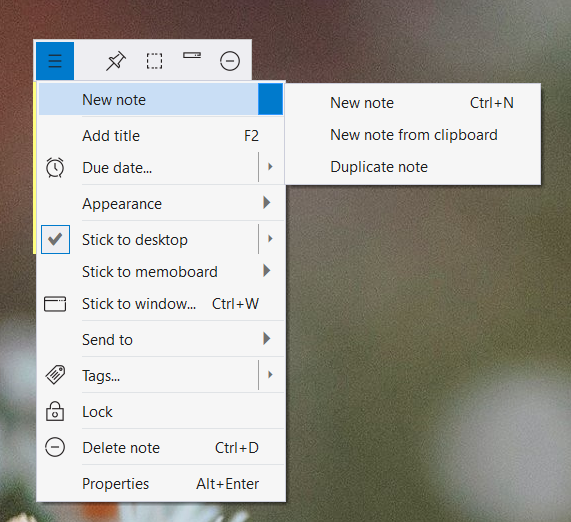Click the window icon next to Stick to window
Screen dimensions: 571x522
tap(55, 304)
